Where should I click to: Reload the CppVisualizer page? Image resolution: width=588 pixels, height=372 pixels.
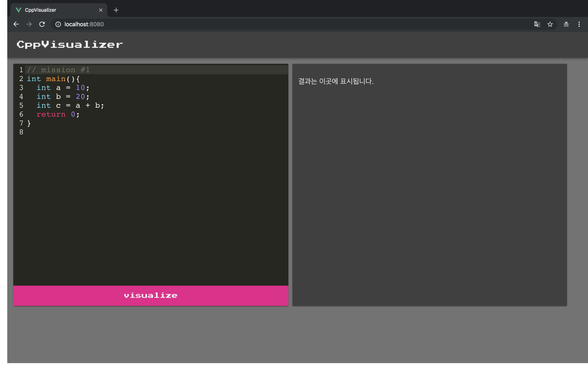pyautogui.click(x=42, y=24)
